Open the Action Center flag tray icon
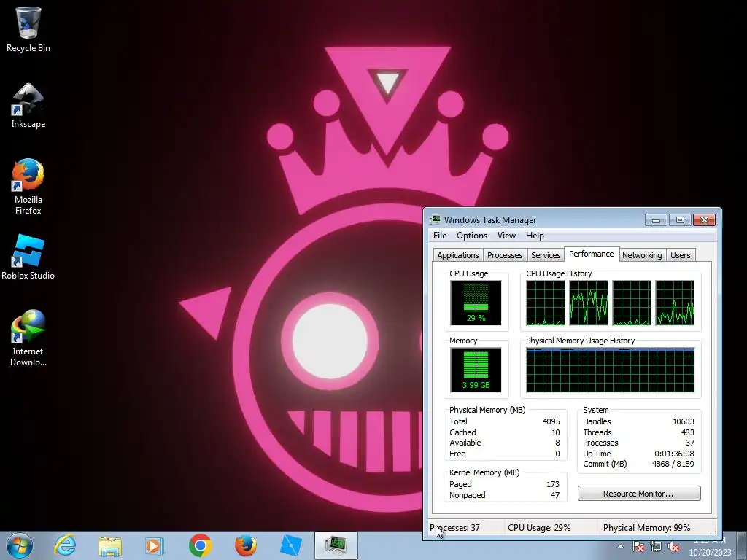This screenshot has height=560, width=747. (638, 547)
